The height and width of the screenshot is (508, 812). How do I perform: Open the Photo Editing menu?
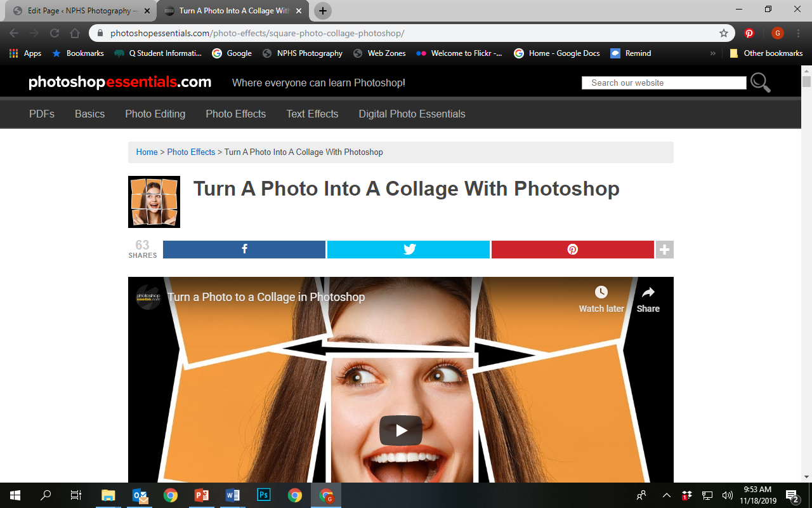point(155,114)
